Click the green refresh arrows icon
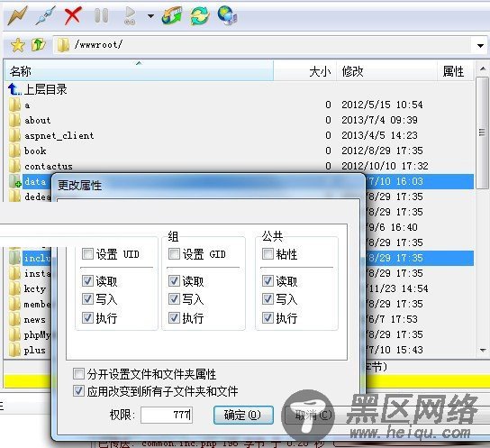 click(199, 15)
